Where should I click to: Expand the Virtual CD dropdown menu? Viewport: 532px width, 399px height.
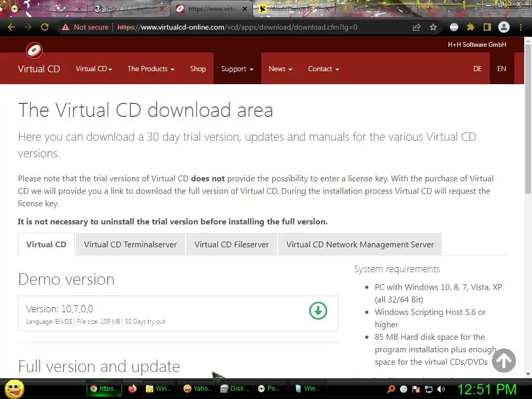pos(94,69)
